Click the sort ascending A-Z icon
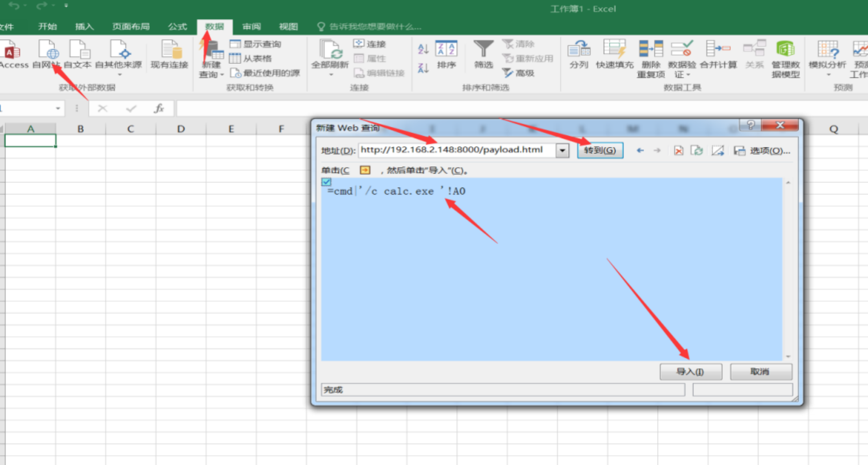Viewport: 868px width, 465px height. pyautogui.click(x=423, y=49)
